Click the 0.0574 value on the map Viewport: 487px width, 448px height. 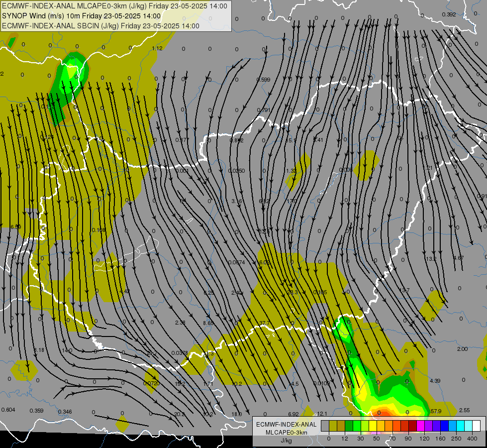(237, 262)
